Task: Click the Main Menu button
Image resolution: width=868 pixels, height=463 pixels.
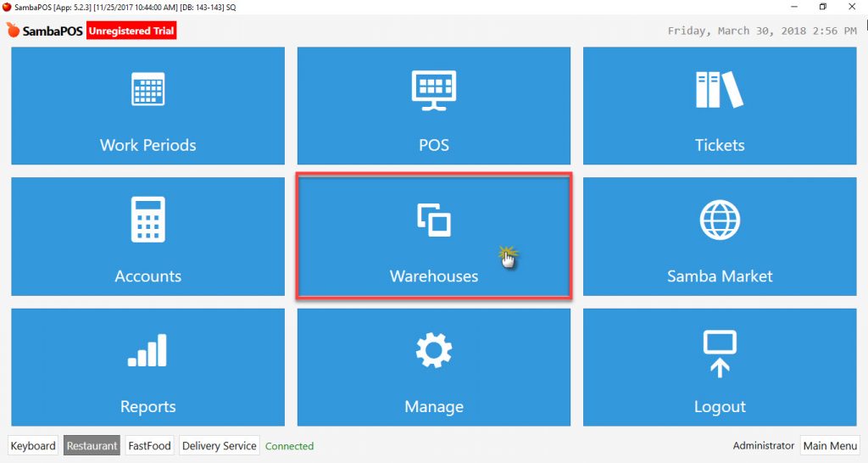Action: click(x=830, y=446)
